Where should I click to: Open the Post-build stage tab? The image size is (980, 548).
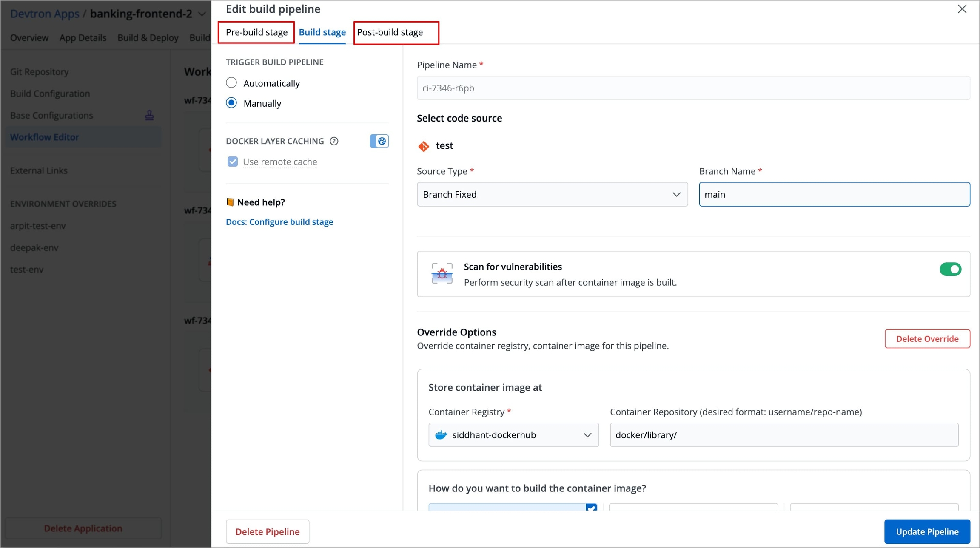[390, 32]
